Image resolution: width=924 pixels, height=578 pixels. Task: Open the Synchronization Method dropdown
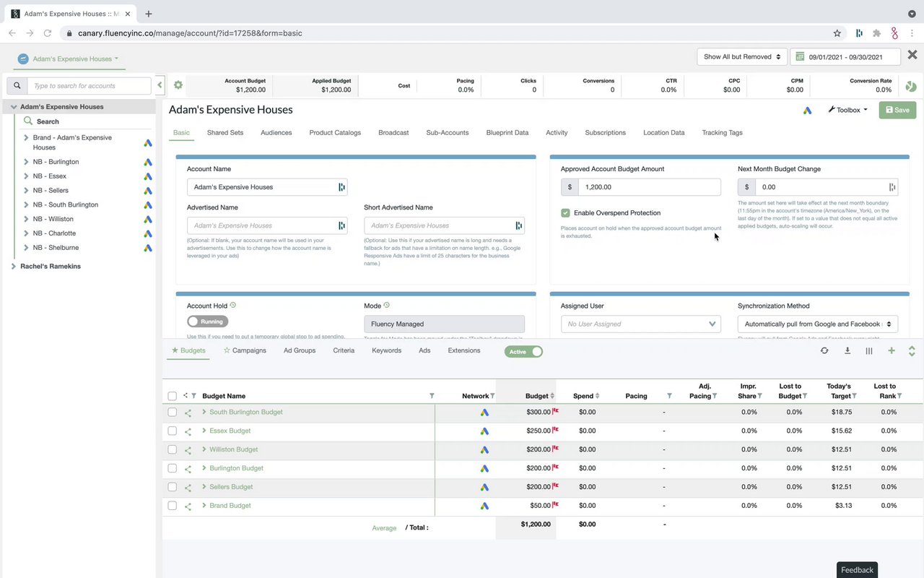(818, 324)
